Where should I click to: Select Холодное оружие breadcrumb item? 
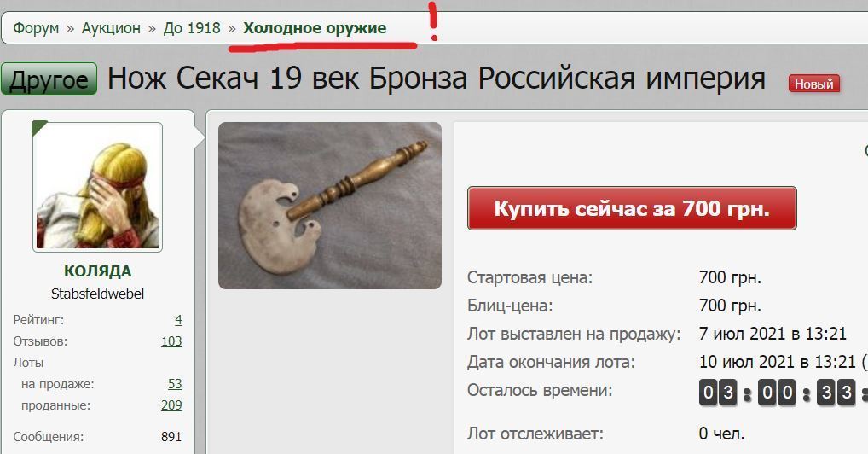click(x=315, y=27)
